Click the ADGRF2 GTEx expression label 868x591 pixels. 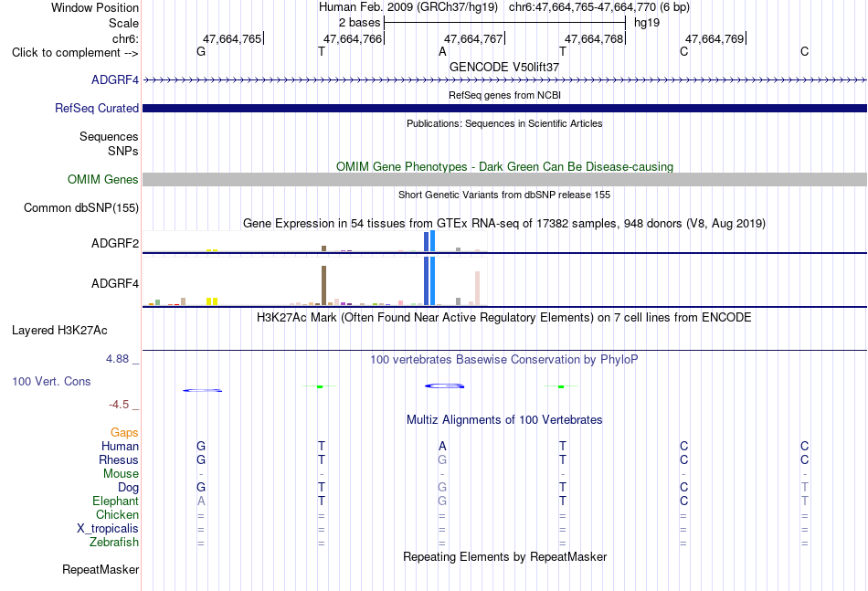[x=115, y=243]
